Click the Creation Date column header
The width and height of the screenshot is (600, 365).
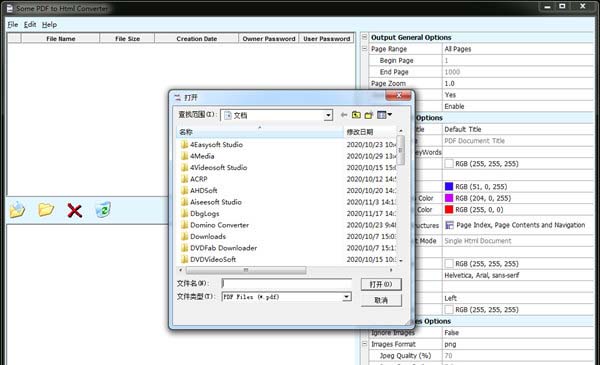(x=197, y=39)
